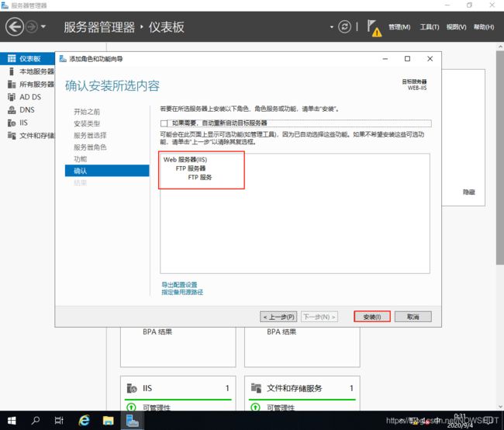Click the 本地服务器 sidebar icon
The height and width of the screenshot is (430, 504).
(x=12, y=71)
